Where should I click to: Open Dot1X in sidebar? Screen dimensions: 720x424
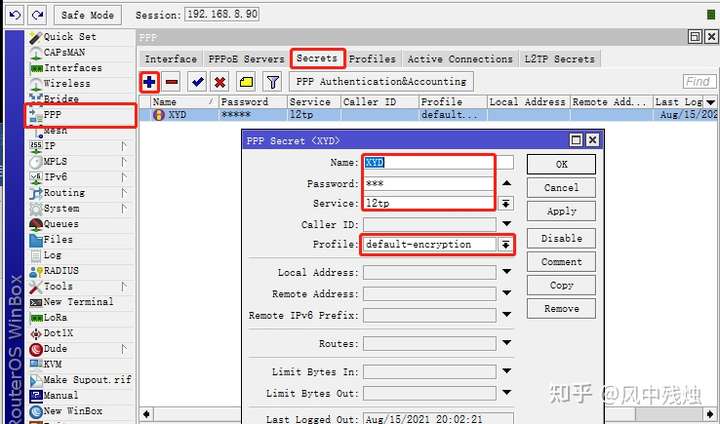[58, 333]
